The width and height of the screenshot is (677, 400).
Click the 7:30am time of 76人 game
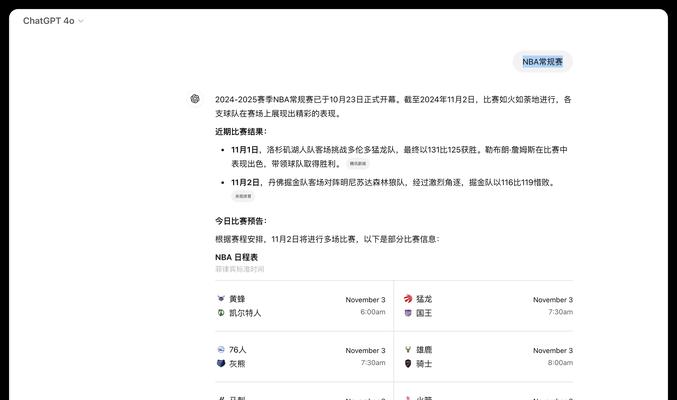point(373,363)
